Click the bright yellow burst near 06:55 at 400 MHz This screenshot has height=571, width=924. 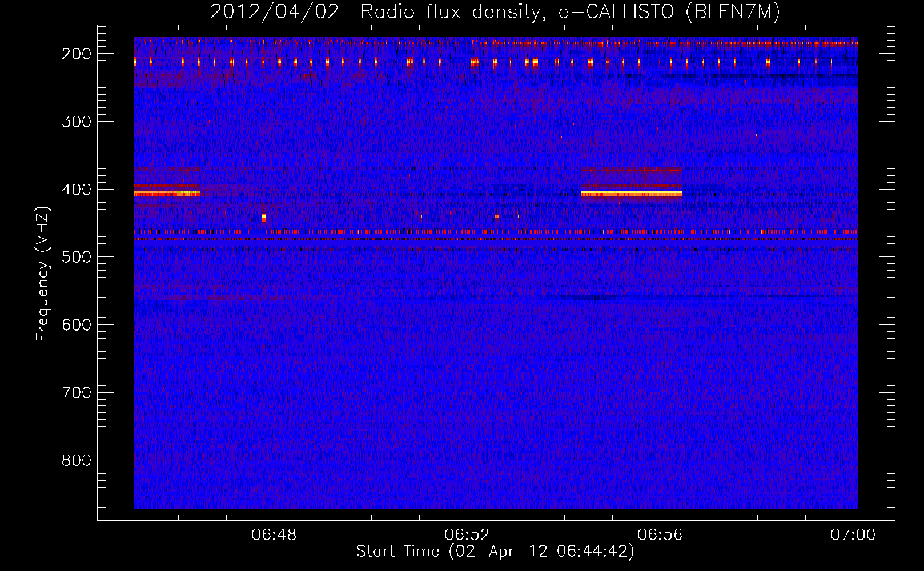coord(631,194)
